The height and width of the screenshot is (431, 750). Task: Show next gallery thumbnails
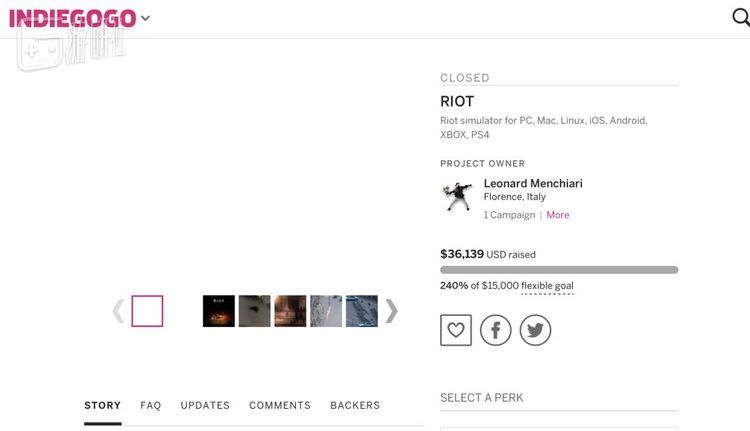392,311
